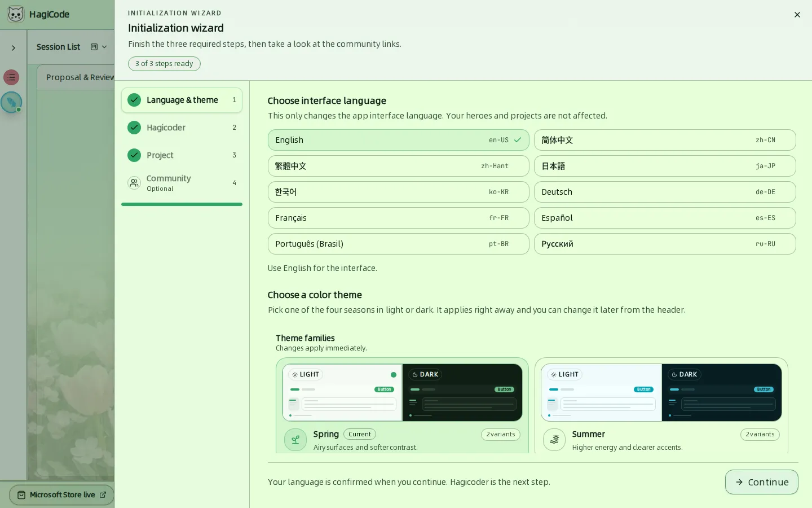Apply the Spring Light theme preview
Viewport: 812px width, 508px height.
click(342, 392)
